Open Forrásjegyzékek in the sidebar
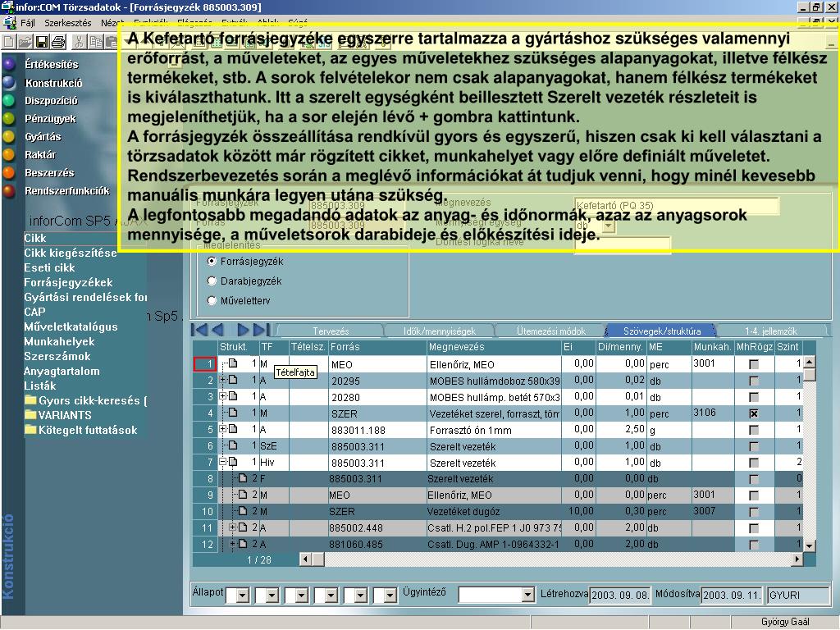Screen dimensions: 840x630 pos(69,282)
